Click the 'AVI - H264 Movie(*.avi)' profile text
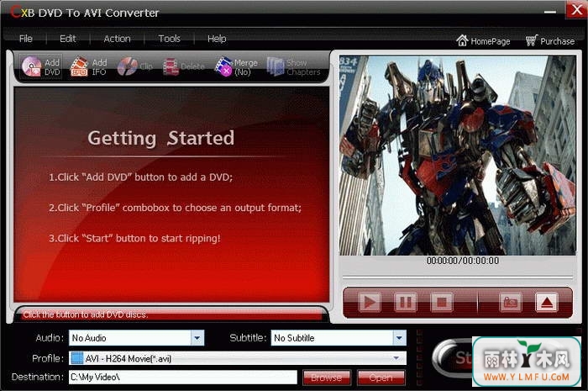This screenshot has width=588, height=391. (129, 359)
